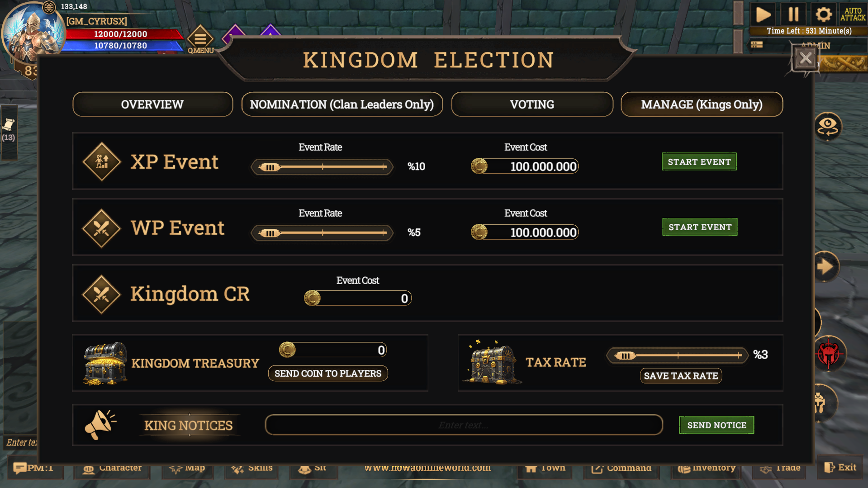The image size is (868, 488).
Task: Adjust the TAX RATE slider
Action: coord(677,356)
